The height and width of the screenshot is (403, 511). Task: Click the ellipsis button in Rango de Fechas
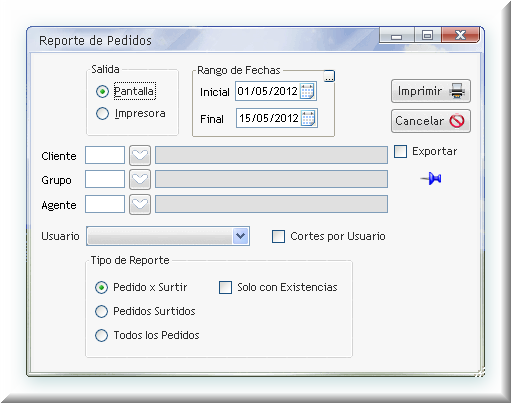coord(329,76)
